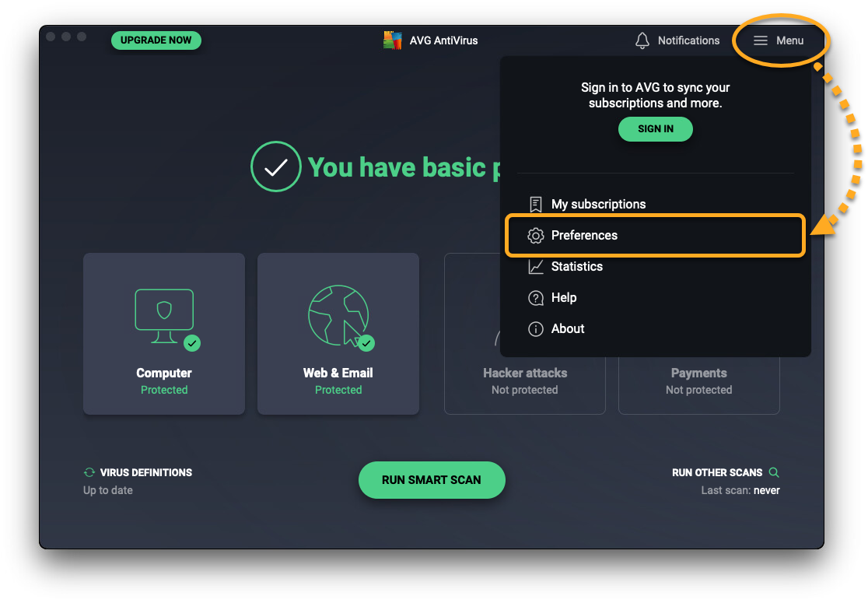Click the notifications bell icon

642,40
